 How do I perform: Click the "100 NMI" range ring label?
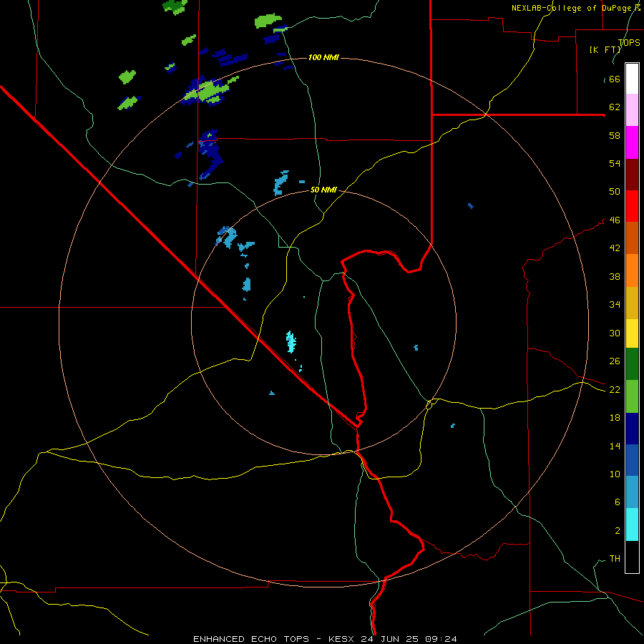coord(323,57)
